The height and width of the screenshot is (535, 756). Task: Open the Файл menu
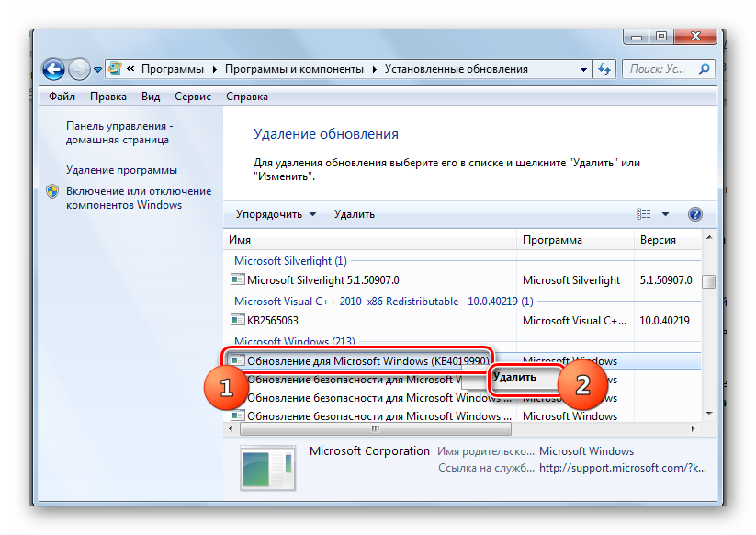tap(62, 97)
